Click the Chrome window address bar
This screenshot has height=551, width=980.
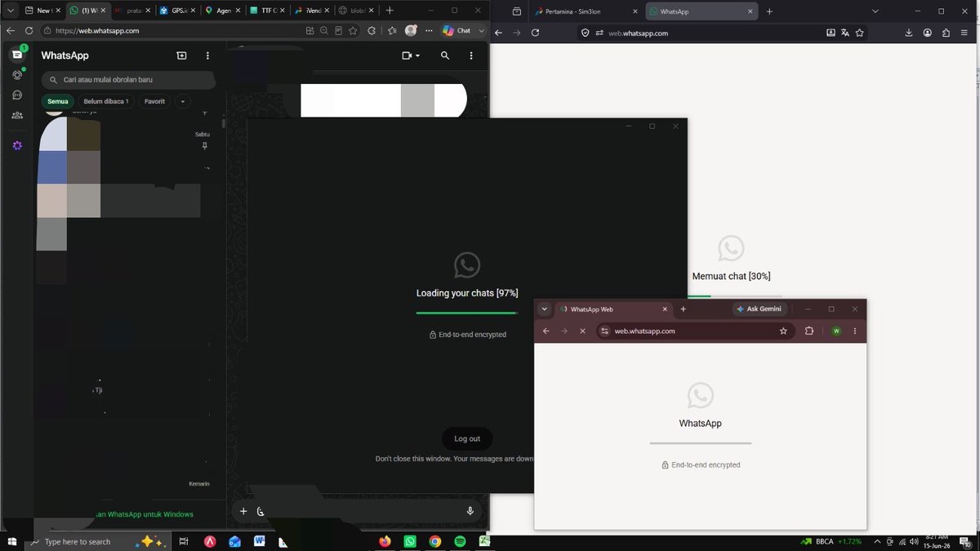click(x=695, y=331)
